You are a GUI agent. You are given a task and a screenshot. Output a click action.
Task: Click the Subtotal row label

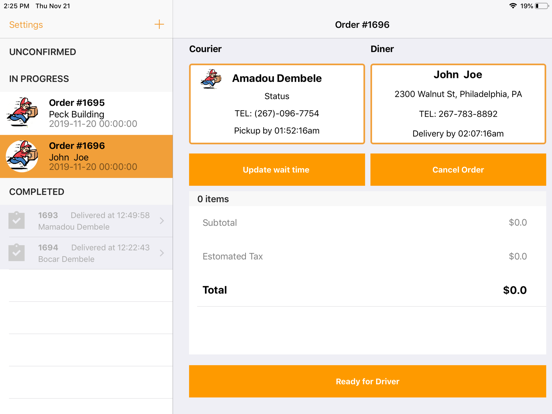220,222
